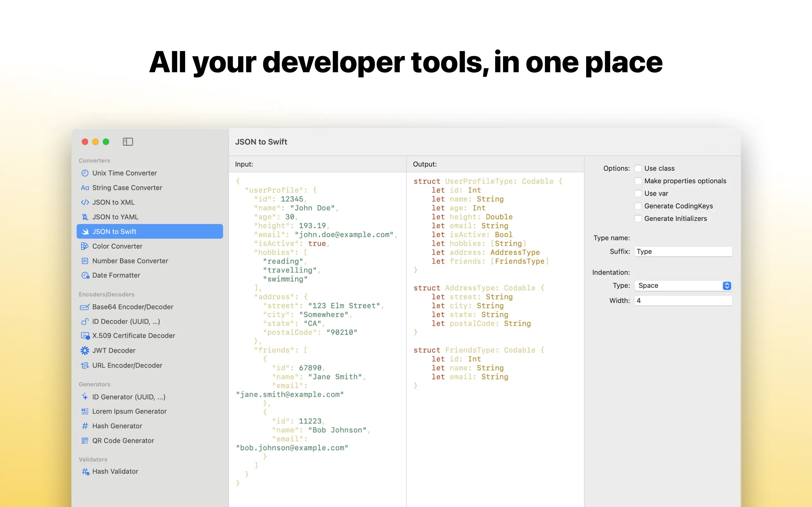The height and width of the screenshot is (507, 812).
Task: Click the Unix Time Converter clock icon
Action: (85, 173)
